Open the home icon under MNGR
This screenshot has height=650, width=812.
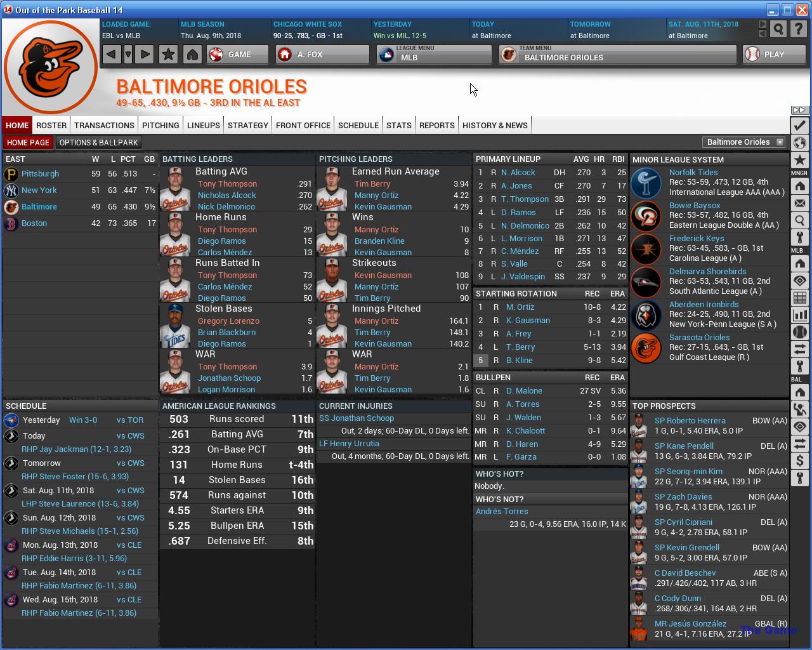(799, 186)
